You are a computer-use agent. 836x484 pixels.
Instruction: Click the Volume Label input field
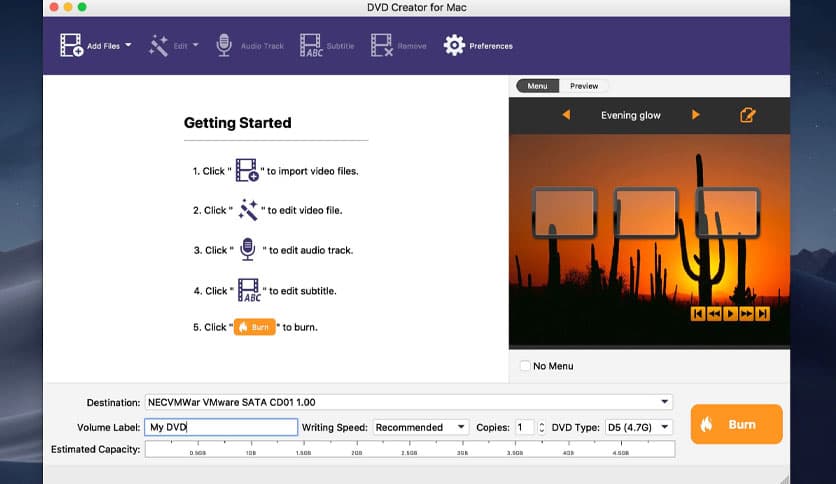pos(221,427)
